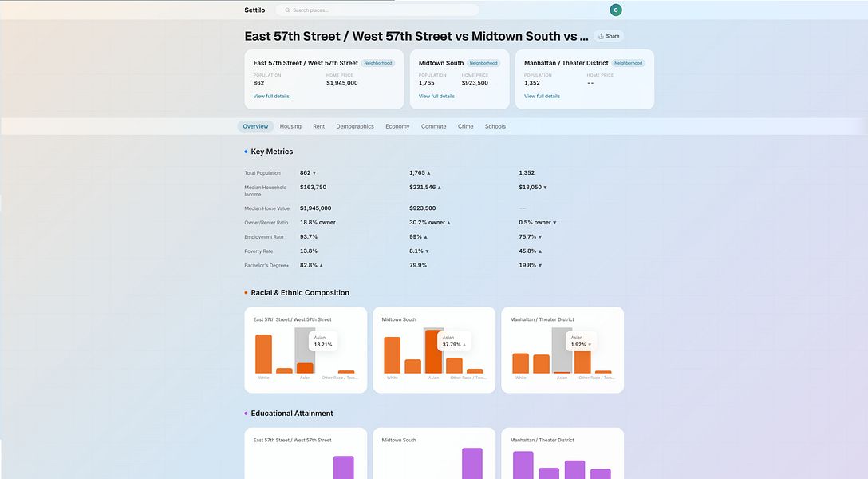The width and height of the screenshot is (868, 479).
Task: Click the 99% employment value
Action: click(416, 237)
